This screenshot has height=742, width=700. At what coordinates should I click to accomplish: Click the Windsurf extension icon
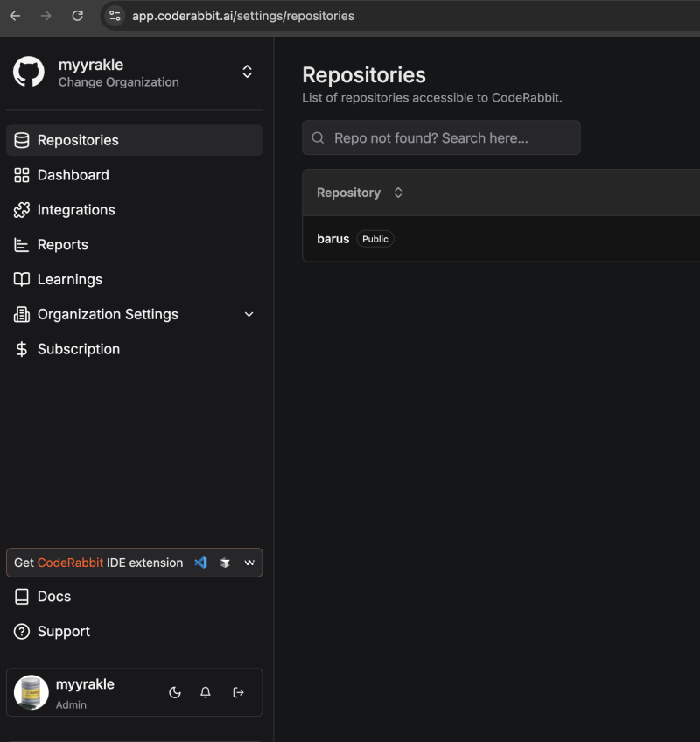[x=249, y=563]
